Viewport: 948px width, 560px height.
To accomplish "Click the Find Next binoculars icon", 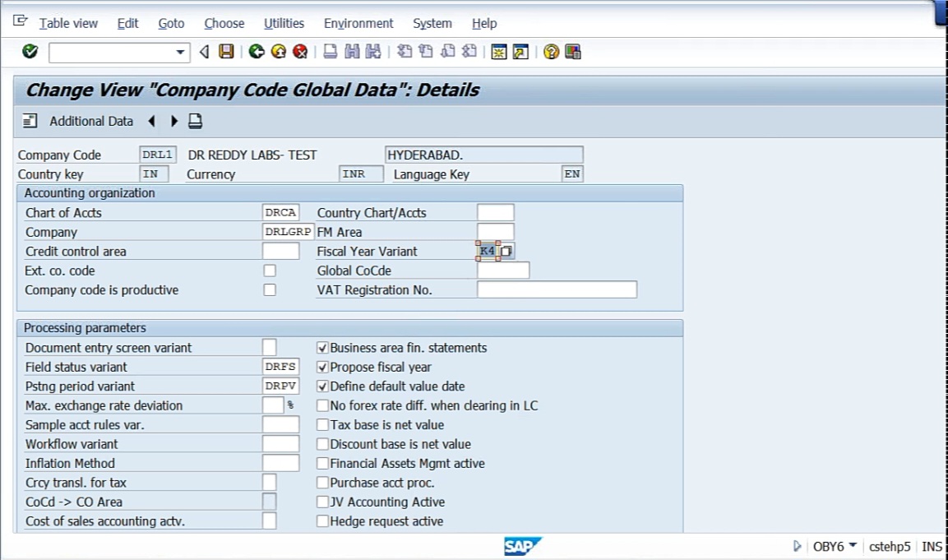I will [x=373, y=52].
